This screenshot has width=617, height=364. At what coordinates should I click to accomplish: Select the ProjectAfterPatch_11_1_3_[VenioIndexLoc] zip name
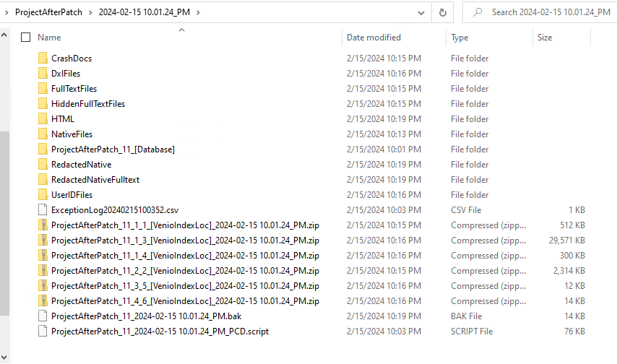point(186,240)
